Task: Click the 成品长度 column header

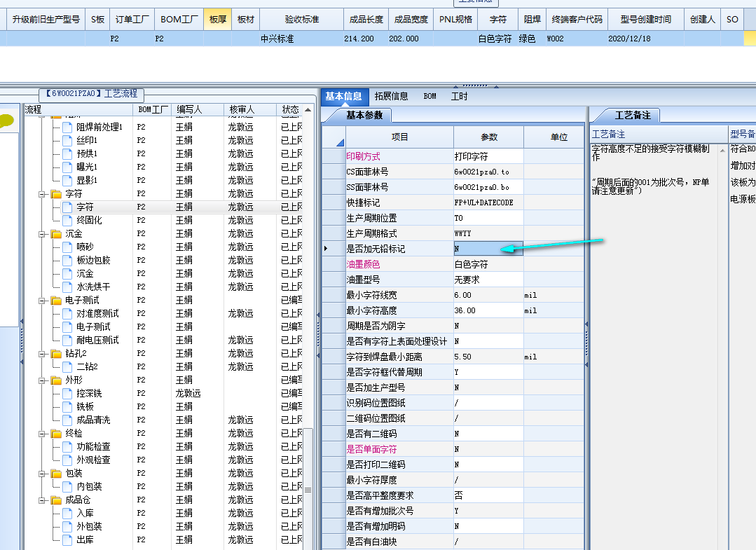Action: point(366,20)
